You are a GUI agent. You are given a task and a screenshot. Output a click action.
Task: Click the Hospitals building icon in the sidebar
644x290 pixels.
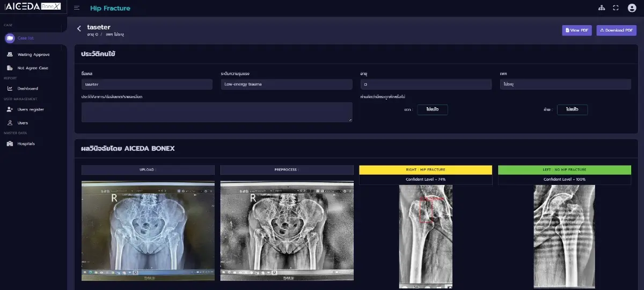pyautogui.click(x=10, y=144)
